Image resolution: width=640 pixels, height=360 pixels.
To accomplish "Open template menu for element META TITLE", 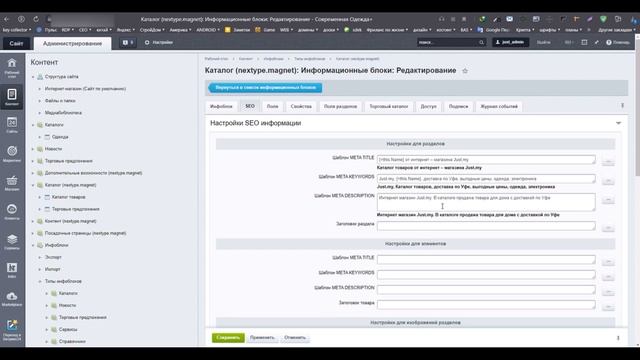I will pos(608,261).
